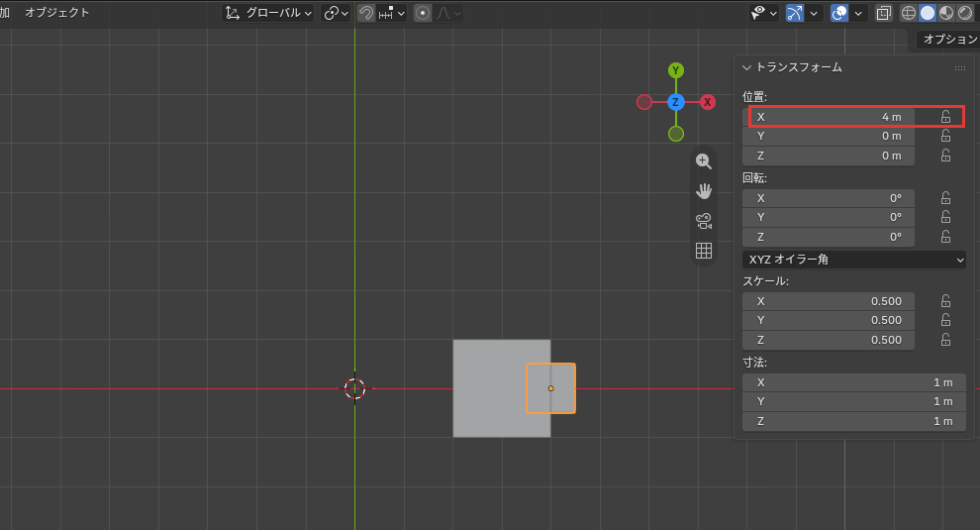Open gizmo options dropdown arrow
The width and height of the screenshot is (980, 530).
[x=813, y=13]
